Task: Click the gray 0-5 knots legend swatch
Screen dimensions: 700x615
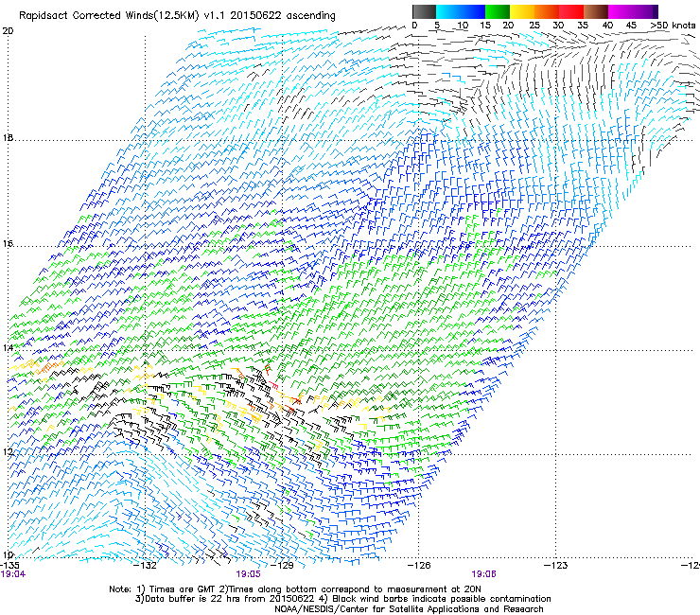Action: [424, 11]
